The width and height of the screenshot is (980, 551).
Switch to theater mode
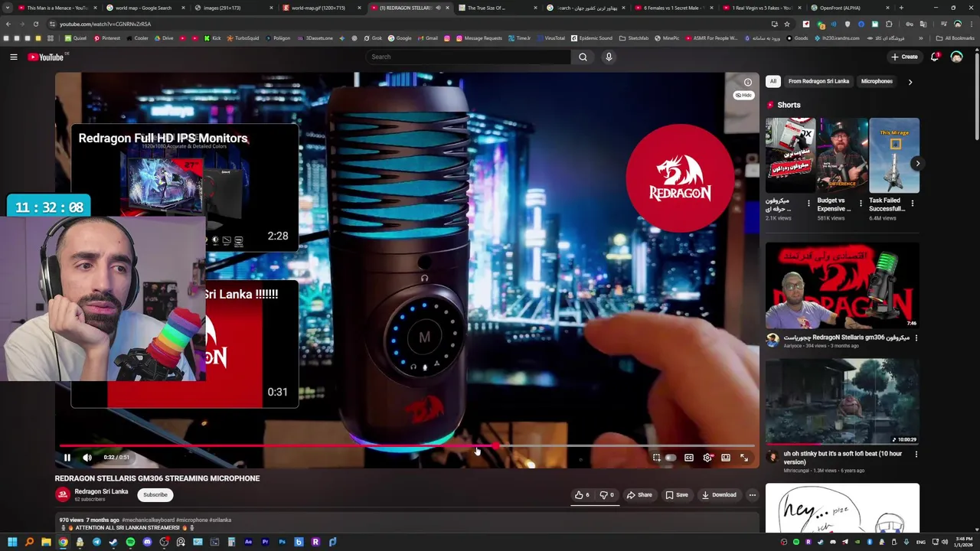726,458
